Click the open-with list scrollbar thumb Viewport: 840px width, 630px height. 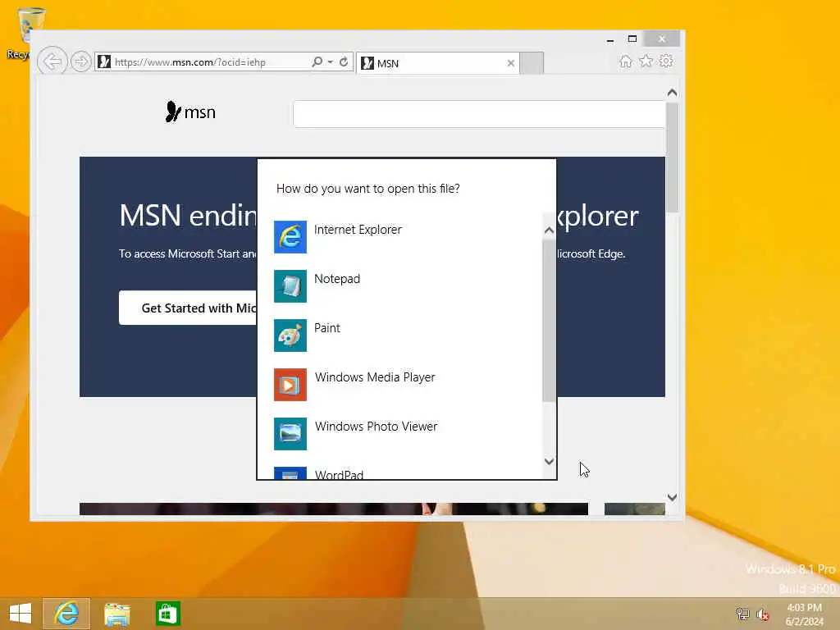coord(549,321)
